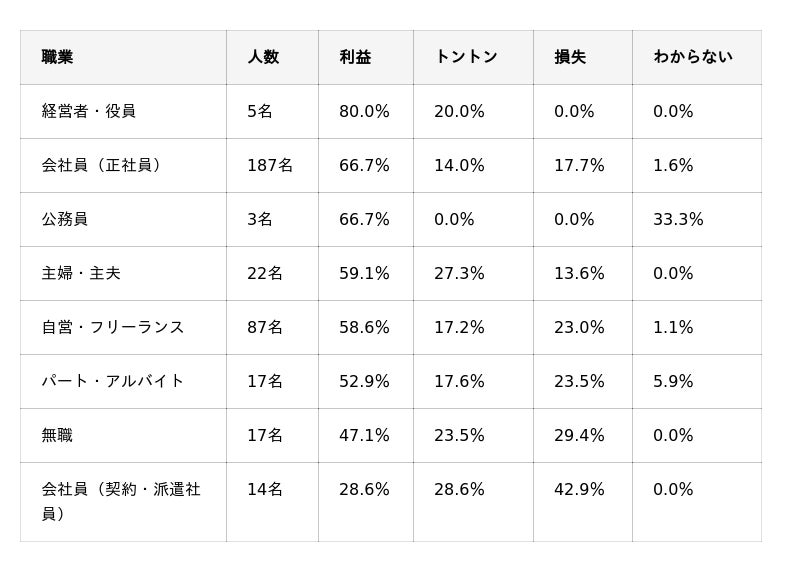The height and width of the screenshot is (572, 800).
Task: Click the 会社員(正社員) row label
Action: 101,165
